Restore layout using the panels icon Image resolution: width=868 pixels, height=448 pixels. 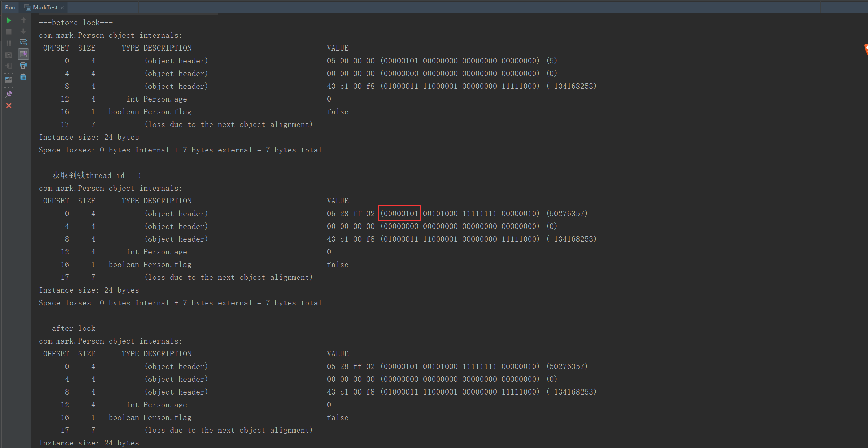click(x=9, y=80)
